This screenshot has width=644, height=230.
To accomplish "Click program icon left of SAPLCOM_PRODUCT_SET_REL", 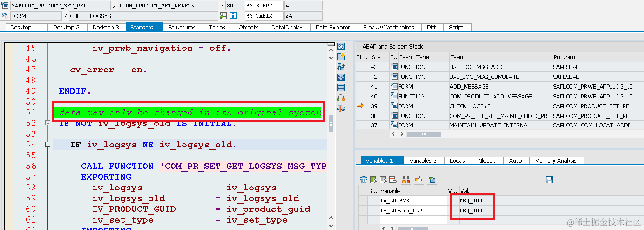I will coord(5,6).
